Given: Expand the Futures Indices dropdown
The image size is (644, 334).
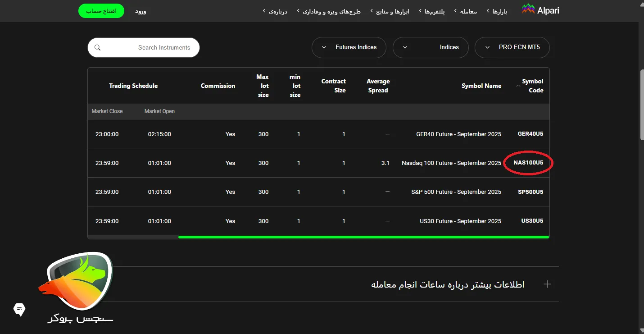Looking at the screenshot, I should point(349,47).
